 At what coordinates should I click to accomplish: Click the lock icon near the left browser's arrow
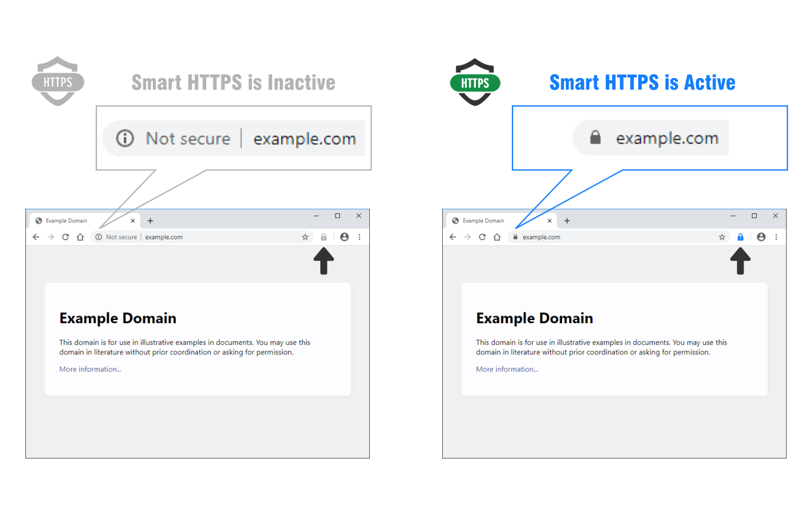pyautogui.click(x=324, y=237)
